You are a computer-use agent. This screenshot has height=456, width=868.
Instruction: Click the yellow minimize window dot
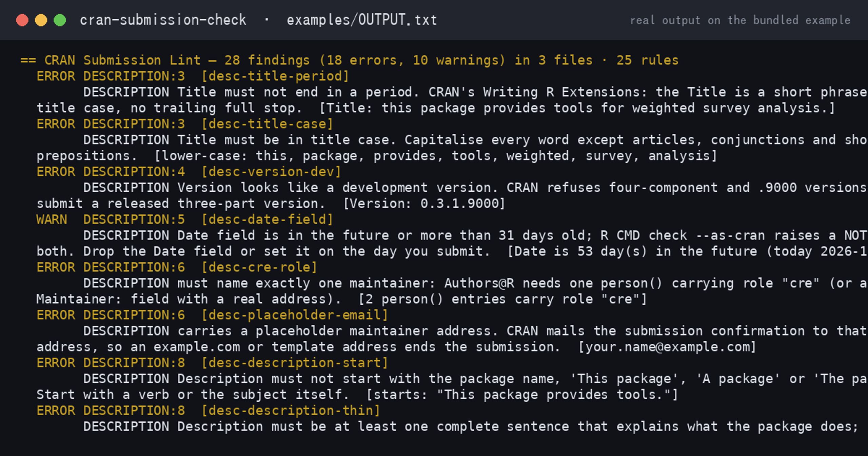[41, 20]
